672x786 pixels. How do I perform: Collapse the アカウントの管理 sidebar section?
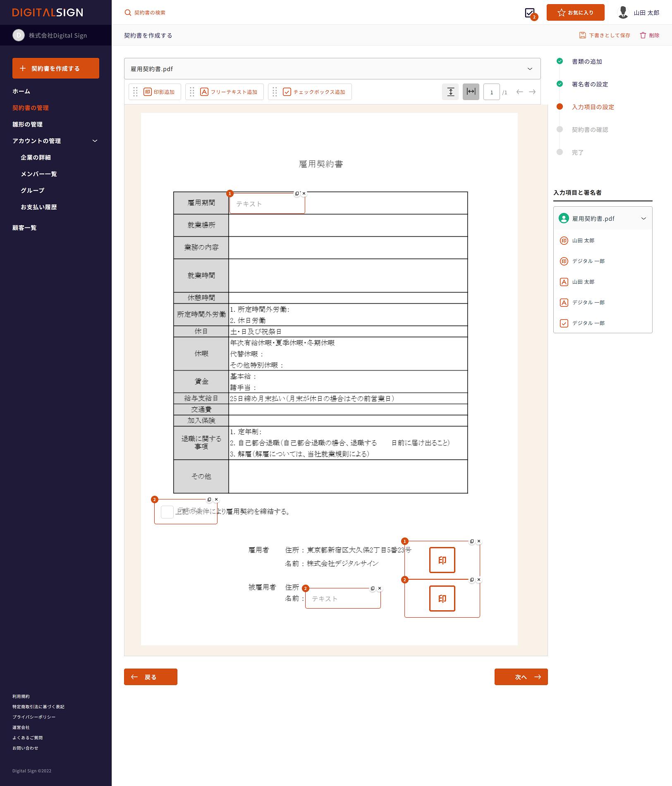pos(95,141)
